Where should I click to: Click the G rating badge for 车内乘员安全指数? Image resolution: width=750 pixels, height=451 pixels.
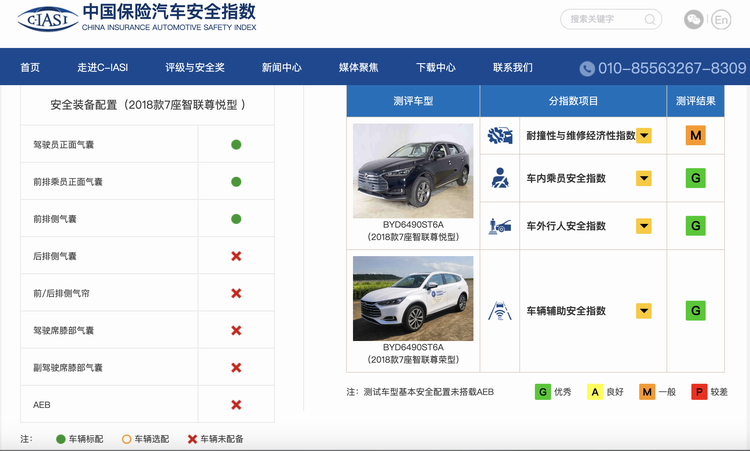click(x=695, y=178)
